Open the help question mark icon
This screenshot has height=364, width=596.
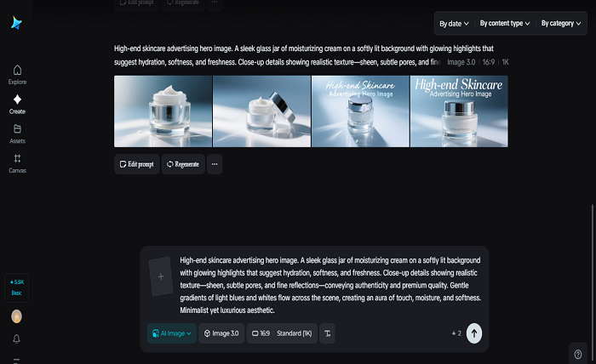coord(578,354)
